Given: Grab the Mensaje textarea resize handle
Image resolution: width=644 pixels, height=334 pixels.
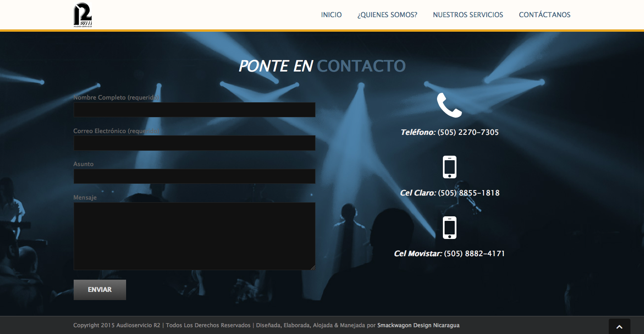Looking at the screenshot, I should tap(313, 267).
